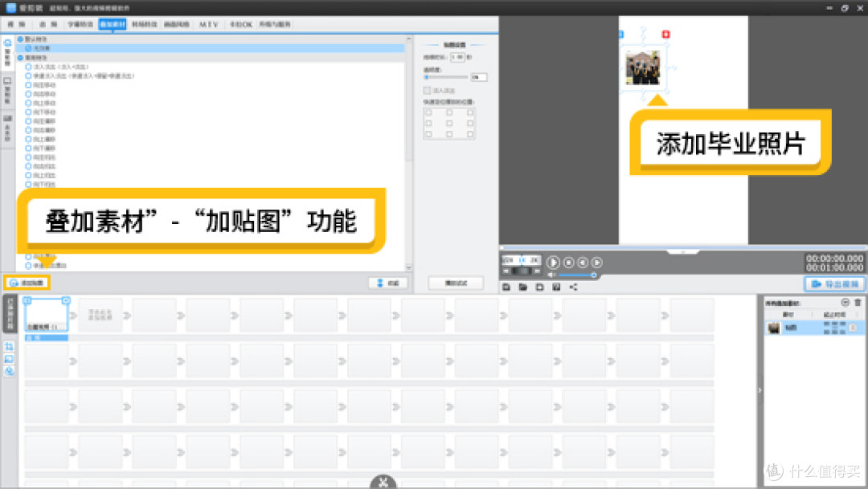Click blue handle at sticker top-left corner
Image resolution: width=868 pixels, height=489 pixels.
click(621, 35)
